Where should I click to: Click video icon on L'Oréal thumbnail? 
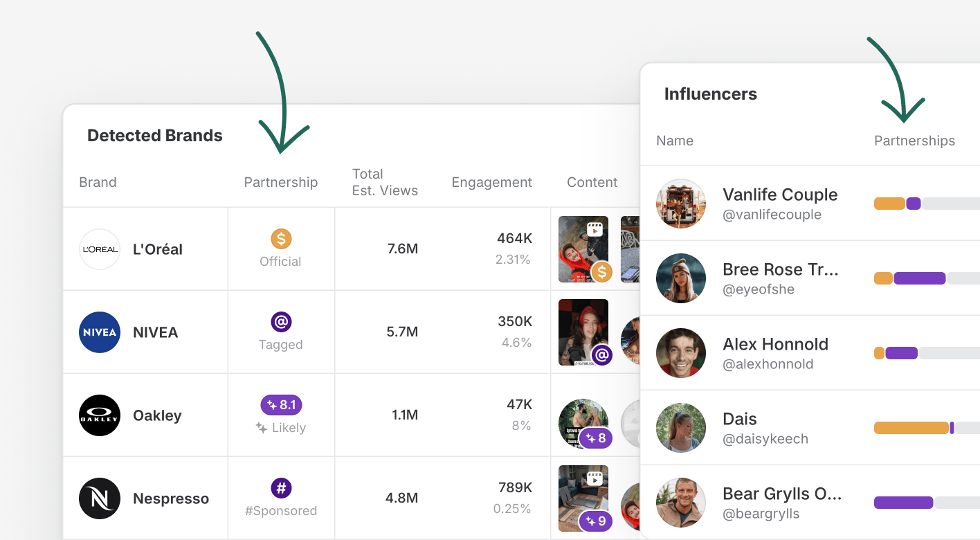(595, 228)
